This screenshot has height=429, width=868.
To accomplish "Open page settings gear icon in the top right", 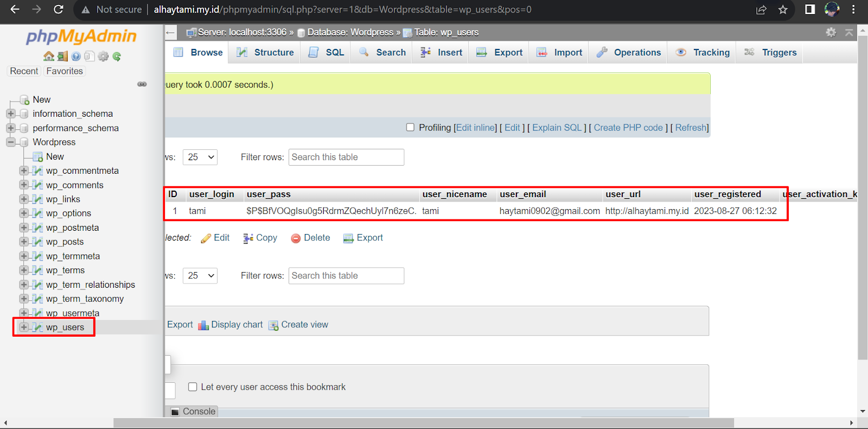I will point(831,33).
